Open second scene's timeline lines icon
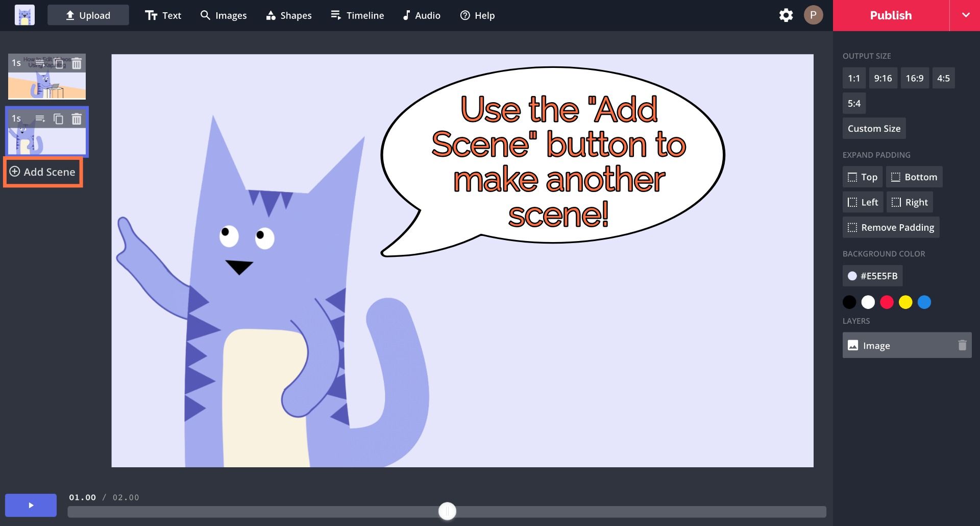980x526 pixels. pos(40,119)
